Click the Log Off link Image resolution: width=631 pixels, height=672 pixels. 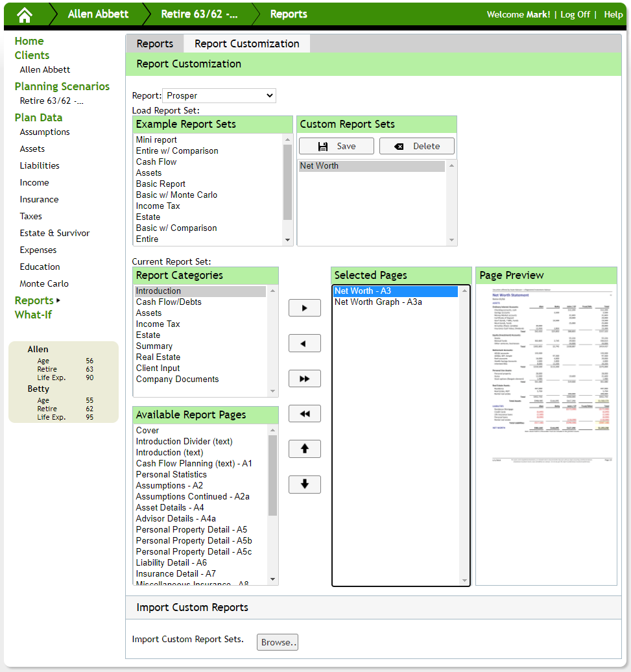[575, 14]
